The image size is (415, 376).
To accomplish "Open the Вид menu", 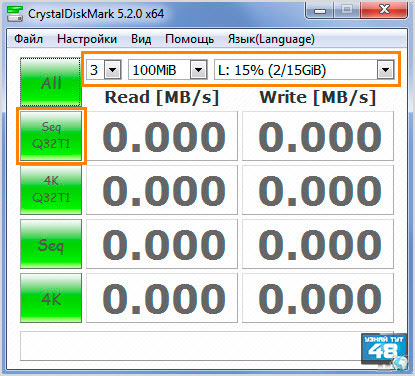I will pyautogui.click(x=141, y=39).
